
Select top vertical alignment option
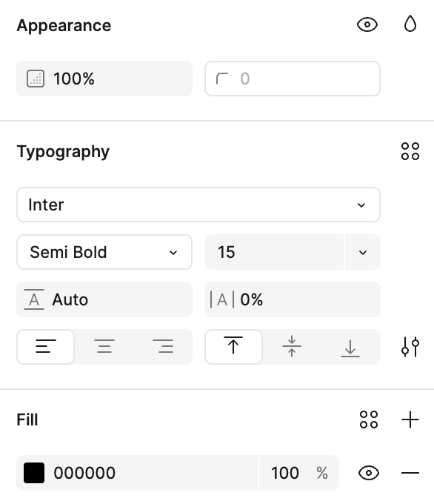[233, 347]
